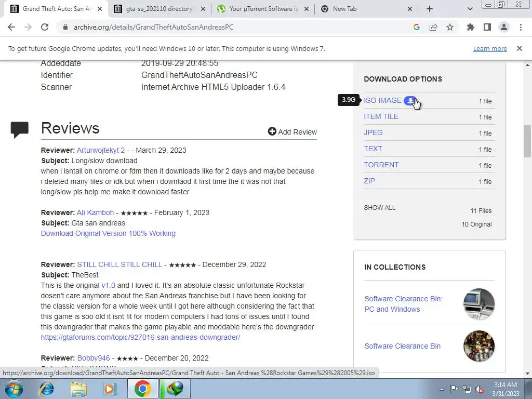Open the ITEM TILE download option

381,116
